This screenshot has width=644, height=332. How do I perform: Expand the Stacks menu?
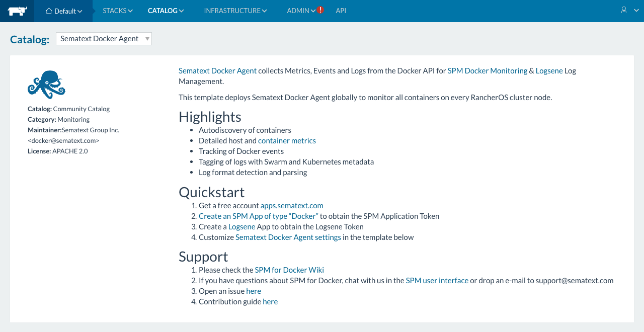118,11
